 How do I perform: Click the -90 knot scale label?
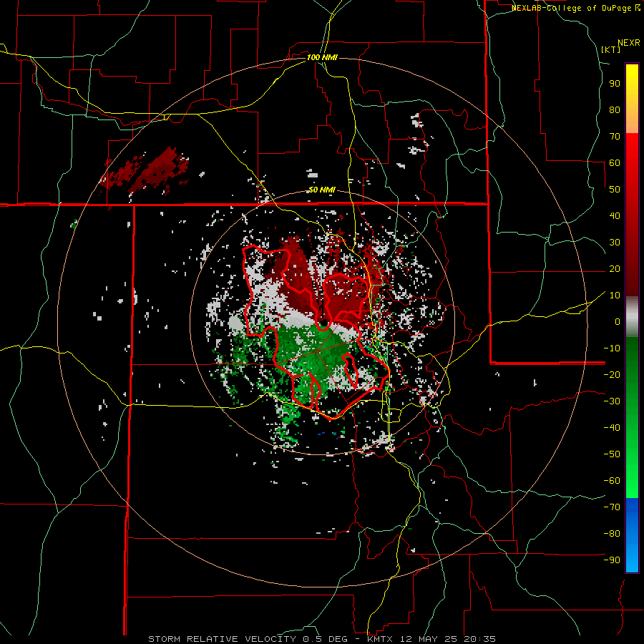click(612, 560)
